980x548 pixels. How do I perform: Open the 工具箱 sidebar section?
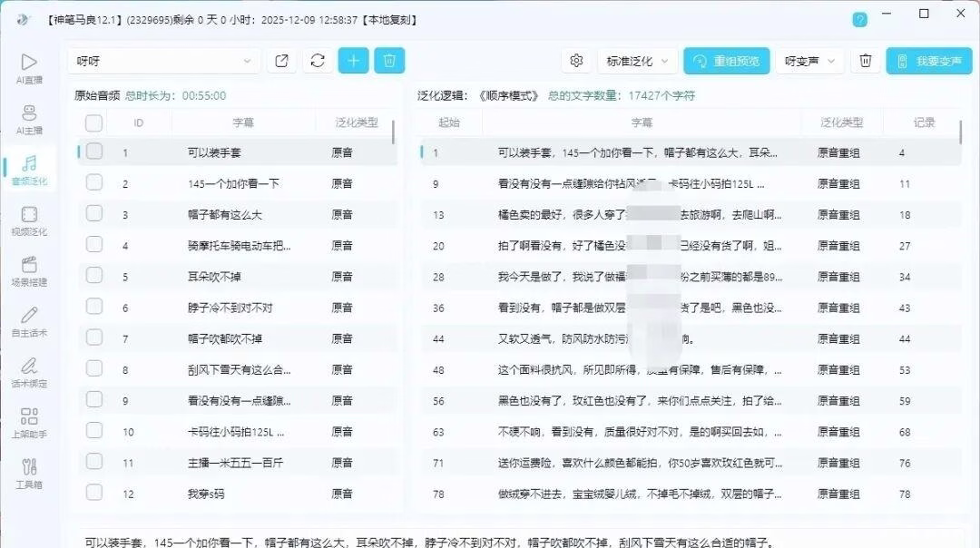(29, 473)
